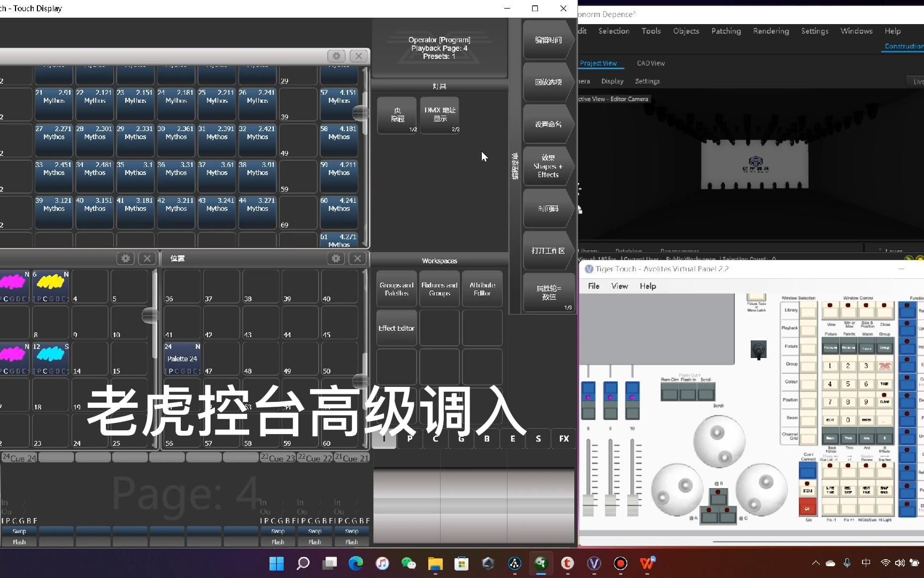Viewport: 924px width, 578px height.
Task: Open the View menu of Tiger Touch panel
Action: pyautogui.click(x=619, y=286)
